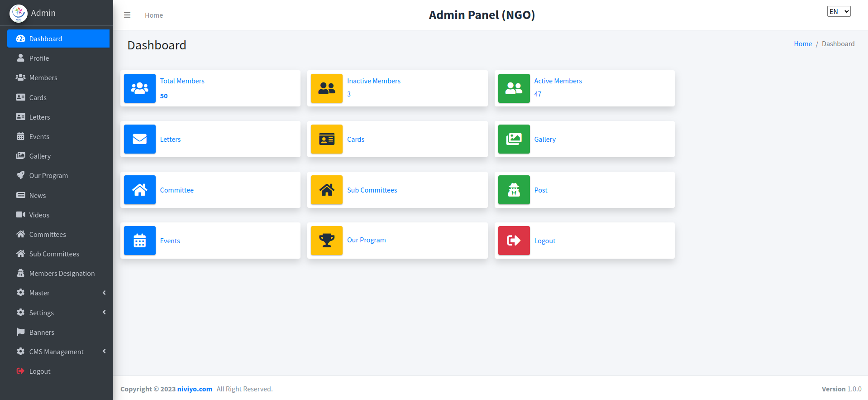Follow the niviyo.com footer link
Image resolution: width=868 pixels, height=400 pixels.
tap(195, 389)
